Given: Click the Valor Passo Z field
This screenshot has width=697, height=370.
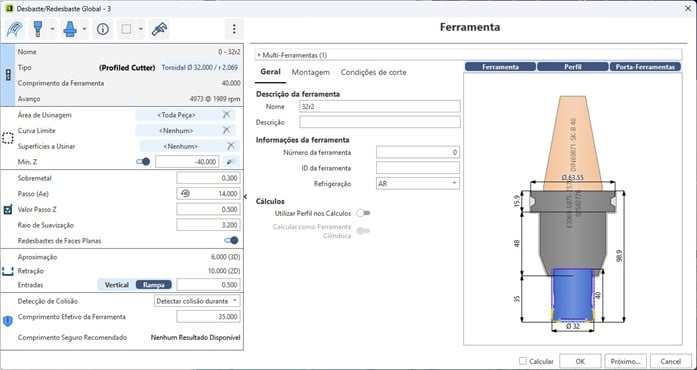Looking at the screenshot, I should coord(208,209).
